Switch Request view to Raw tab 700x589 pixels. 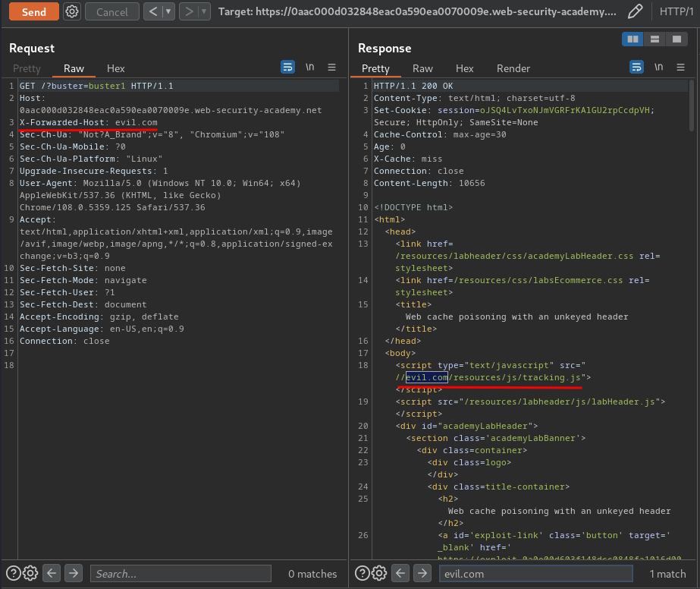click(x=74, y=68)
